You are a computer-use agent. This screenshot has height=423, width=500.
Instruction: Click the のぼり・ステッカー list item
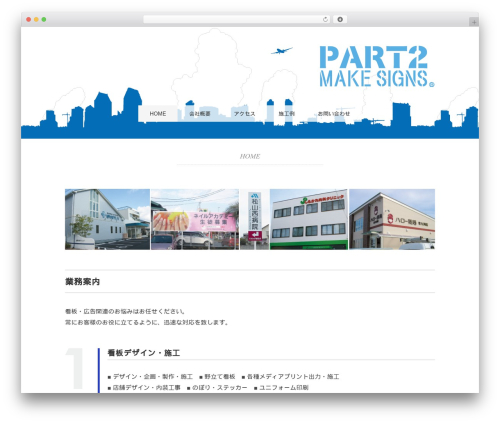pos(217,388)
